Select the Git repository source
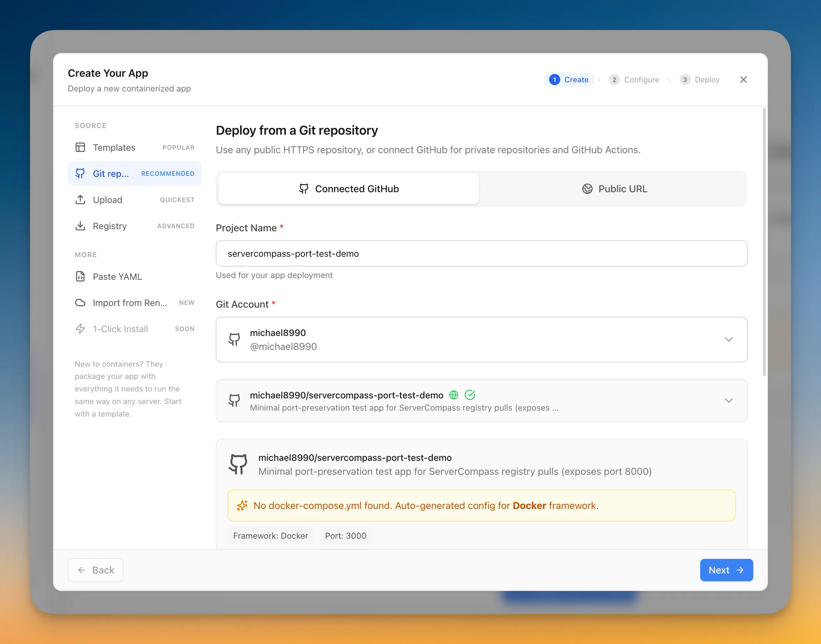The width and height of the screenshot is (821, 644). pos(135,173)
